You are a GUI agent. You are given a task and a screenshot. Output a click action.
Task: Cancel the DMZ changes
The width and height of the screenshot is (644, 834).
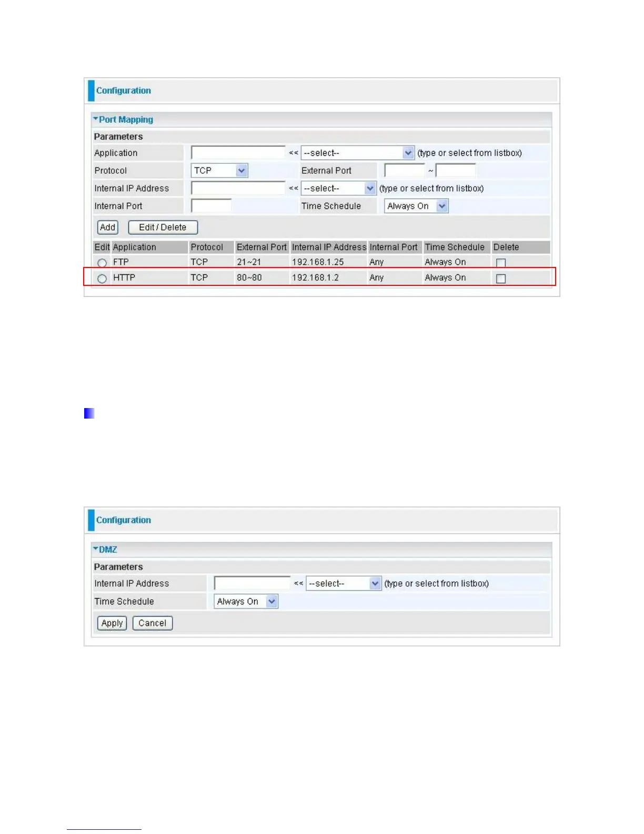(x=153, y=623)
